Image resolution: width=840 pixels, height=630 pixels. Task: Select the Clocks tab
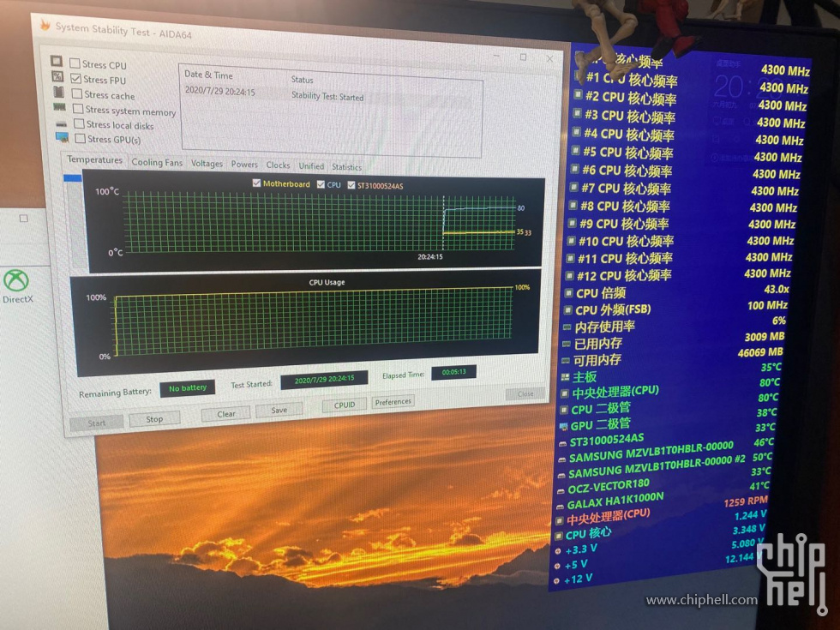point(278,165)
